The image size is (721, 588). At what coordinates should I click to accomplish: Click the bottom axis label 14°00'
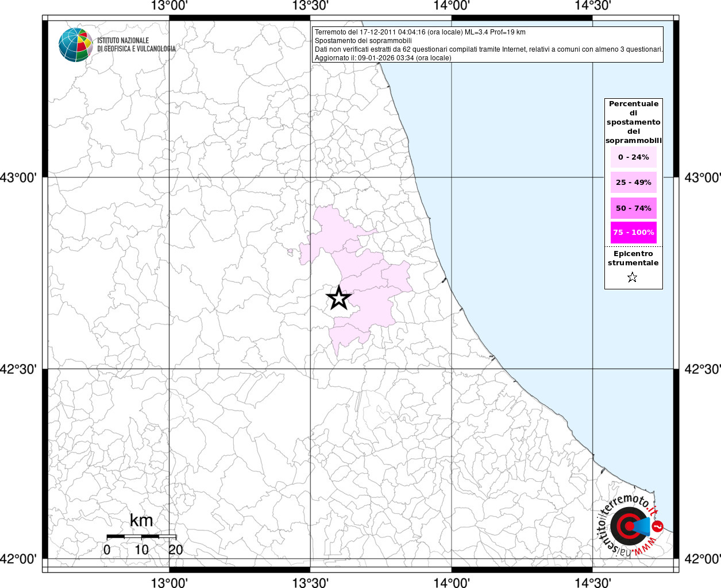tap(452, 582)
